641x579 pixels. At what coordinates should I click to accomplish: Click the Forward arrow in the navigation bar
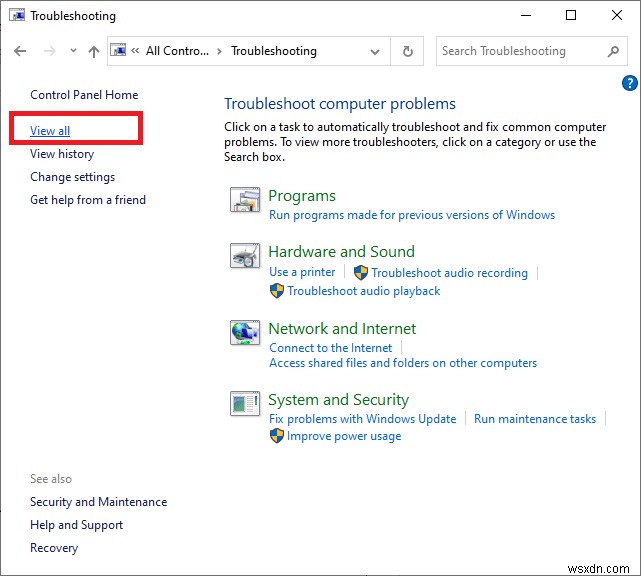[49, 51]
